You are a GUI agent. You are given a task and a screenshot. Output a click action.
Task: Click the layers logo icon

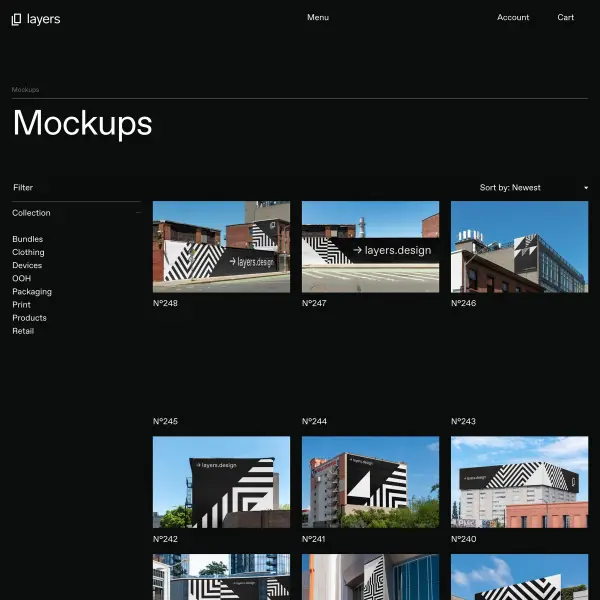16,19
